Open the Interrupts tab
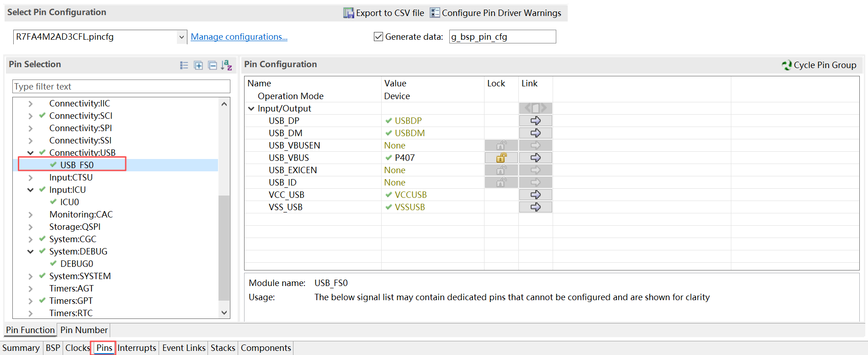This screenshot has width=868, height=355. 137,348
